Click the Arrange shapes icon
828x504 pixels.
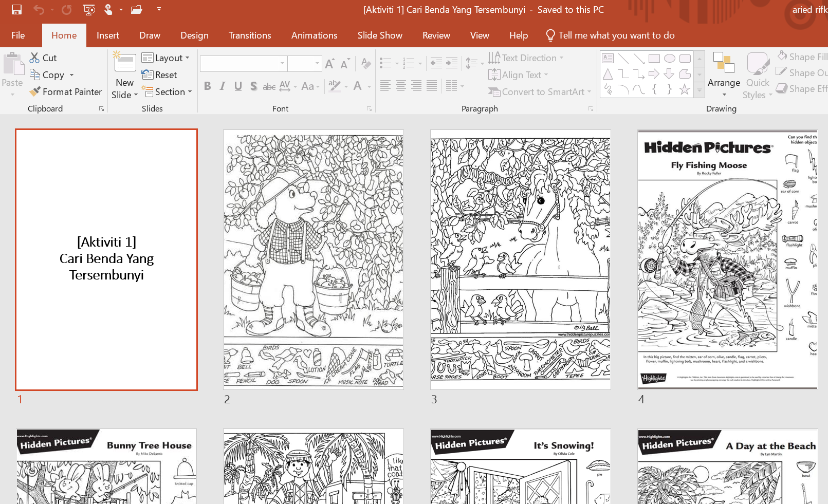point(724,63)
